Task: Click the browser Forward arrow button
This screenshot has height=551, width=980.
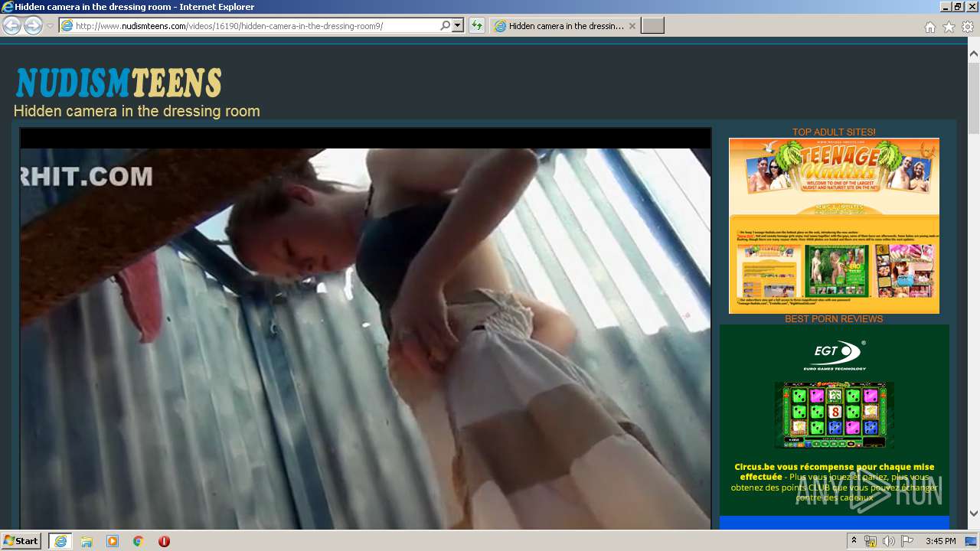Action: (33, 26)
